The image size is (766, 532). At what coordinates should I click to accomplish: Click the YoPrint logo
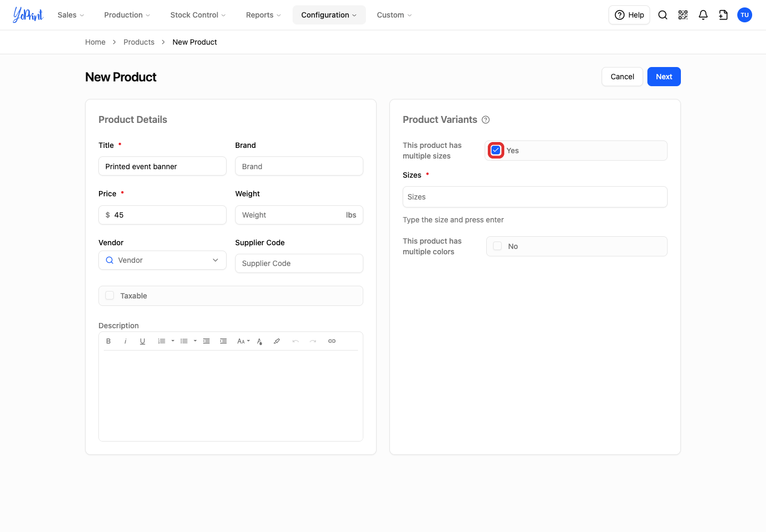pyautogui.click(x=28, y=15)
